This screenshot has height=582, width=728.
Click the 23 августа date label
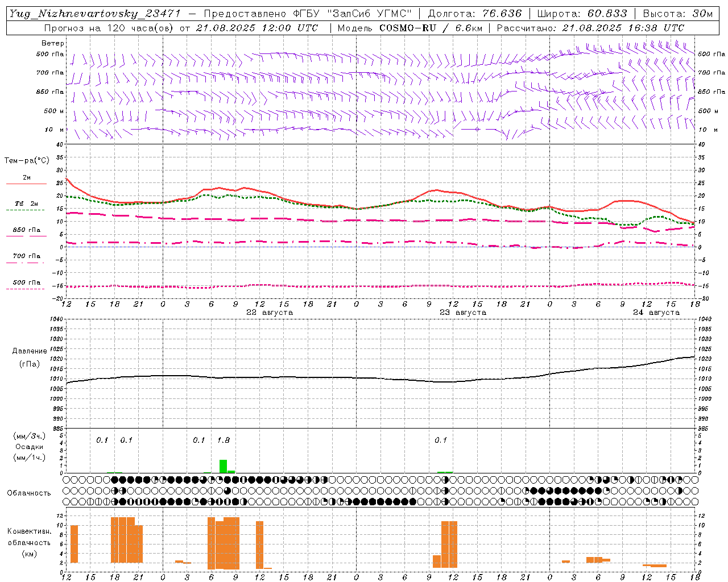pyautogui.click(x=463, y=313)
